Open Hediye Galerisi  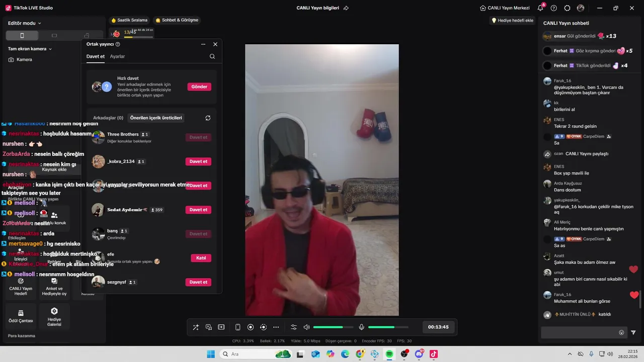tap(54, 316)
